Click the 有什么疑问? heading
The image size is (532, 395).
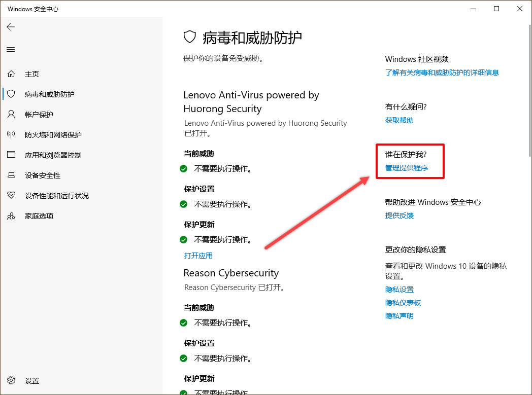[406, 107]
